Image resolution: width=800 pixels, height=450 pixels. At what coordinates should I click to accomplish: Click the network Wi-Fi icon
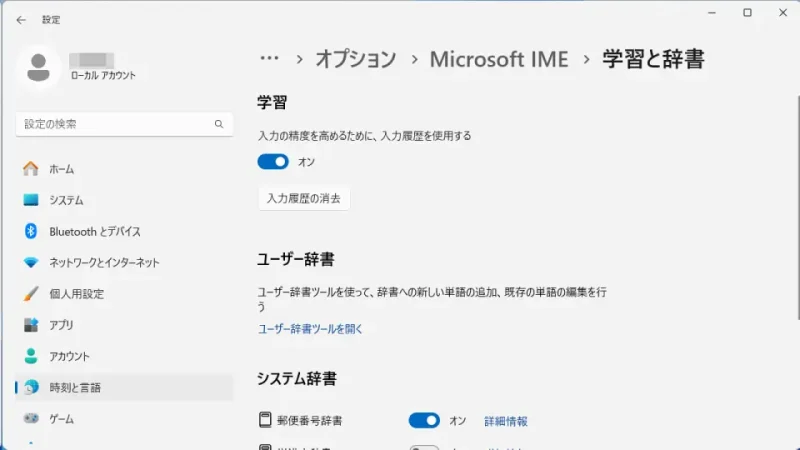[x=31, y=262]
